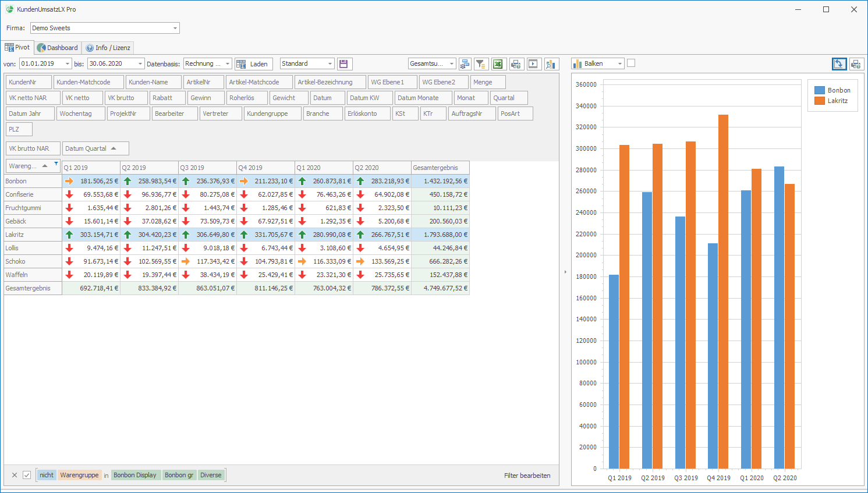Open the Datenbasis Rechnung dropdown
868x493 pixels.
227,64
